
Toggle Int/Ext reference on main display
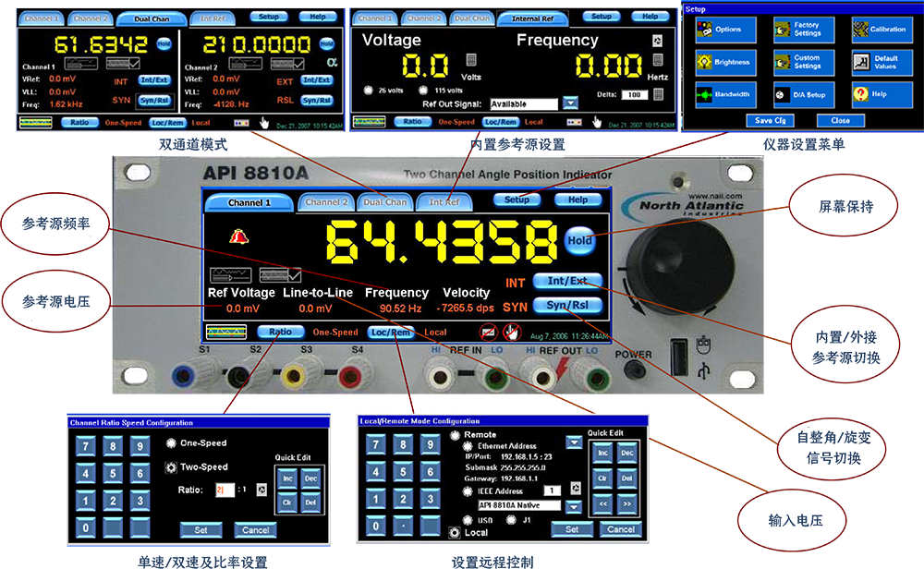click(x=568, y=281)
